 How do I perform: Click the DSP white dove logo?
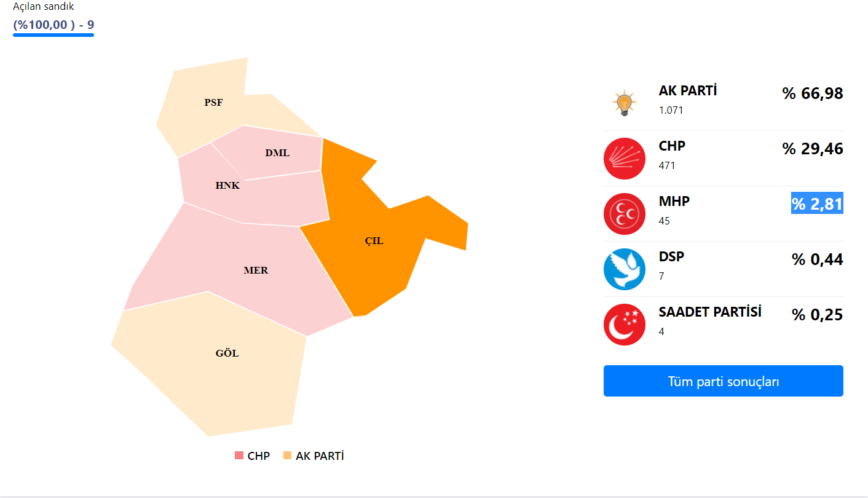(624, 269)
